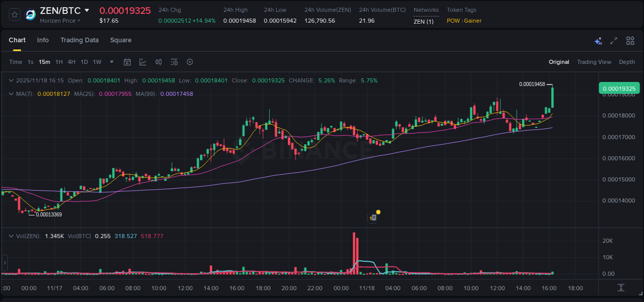644x302 pixels.
Task: Switch to the Trading Data tab
Action: tap(79, 40)
